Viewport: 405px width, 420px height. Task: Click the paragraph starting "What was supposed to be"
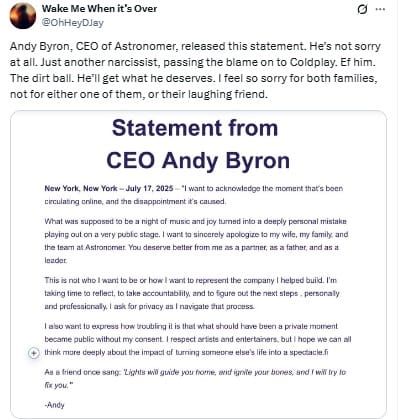[x=196, y=241]
